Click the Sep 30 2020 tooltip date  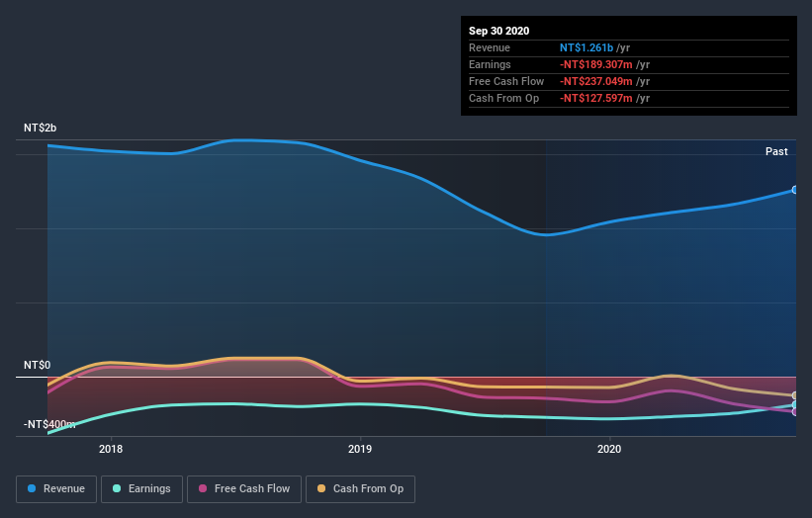click(x=498, y=31)
